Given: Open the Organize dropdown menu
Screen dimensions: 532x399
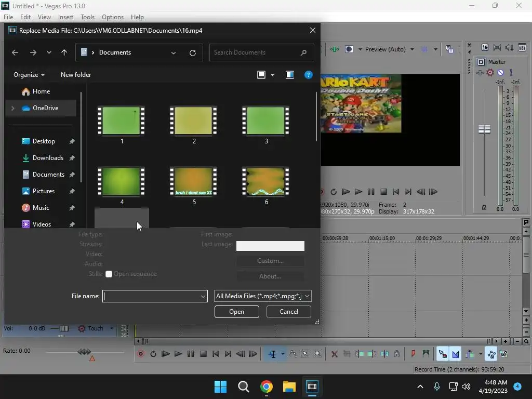Looking at the screenshot, I should [x=29, y=75].
